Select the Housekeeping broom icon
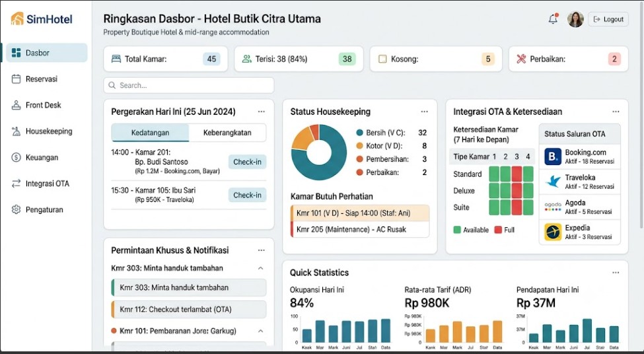The image size is (644, 354). tap(16, 131)
